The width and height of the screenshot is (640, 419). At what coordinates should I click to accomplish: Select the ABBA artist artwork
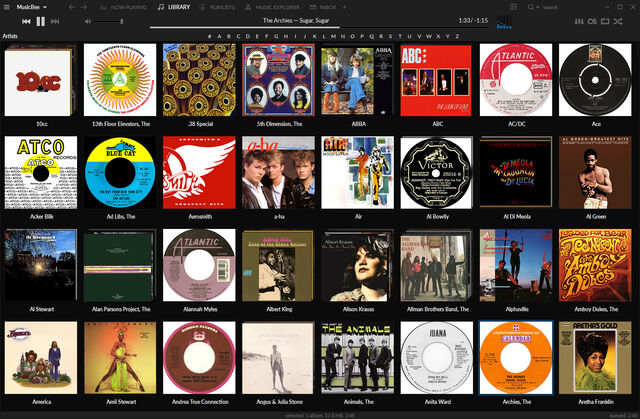click(x=358, y=80)
